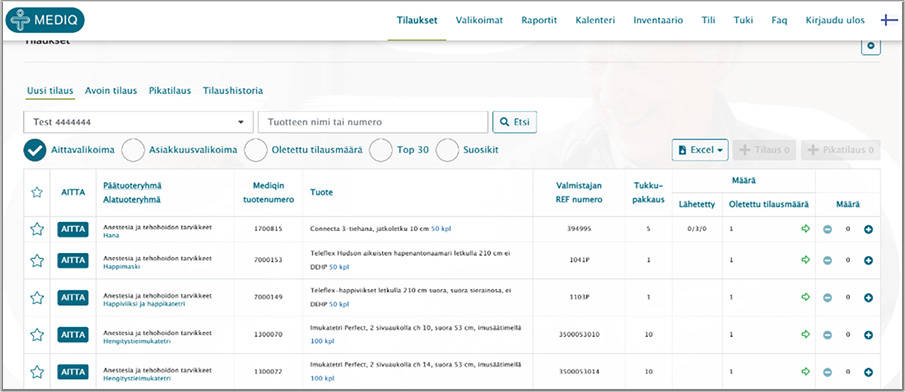Increase quantity for product 1300072
The height and width of the screenshot is (392, 905).
[x=869, y=372]
